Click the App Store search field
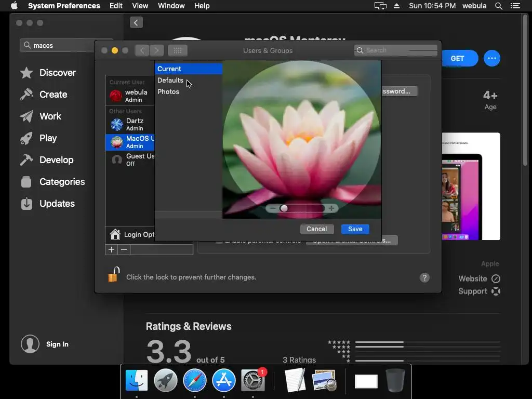Image resolution: width=532 pixels, height=399 pixels. click(x=58, y=46)
